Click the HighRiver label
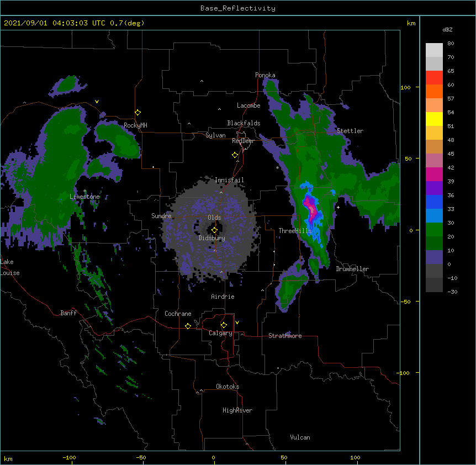Screen dimensions: 476x465 point(237,410)
